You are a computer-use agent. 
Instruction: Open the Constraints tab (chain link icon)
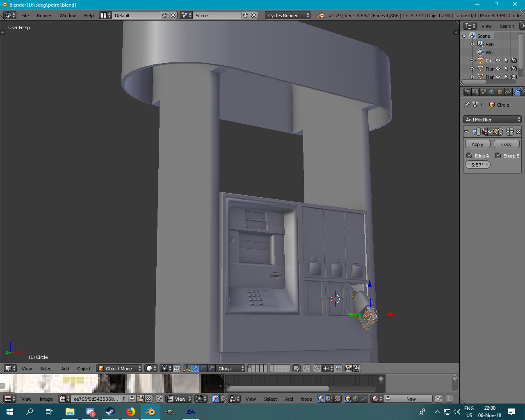click(508, 92)
